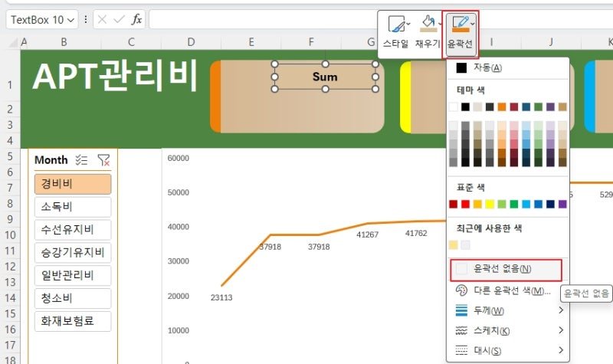613x364 pixels.
Task: Click the 스타일 shape style icon
Action: pyautogui.click(x=396, y=25)
